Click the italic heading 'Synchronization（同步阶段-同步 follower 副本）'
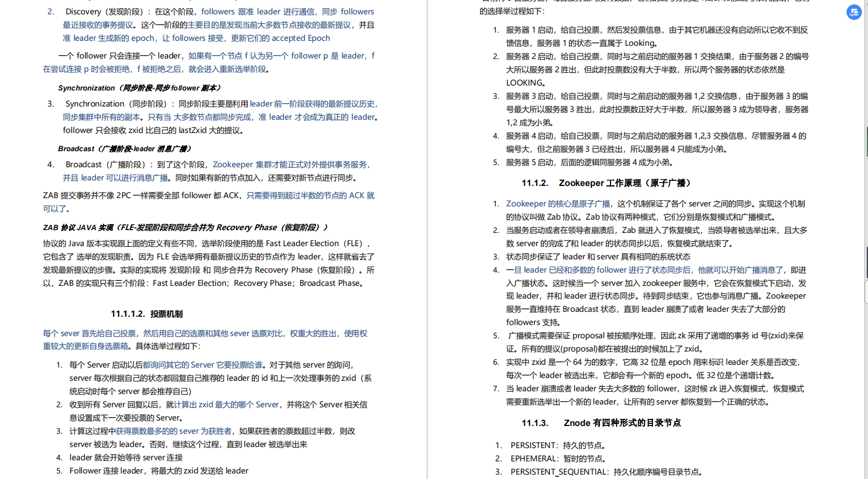 (x=140, y=88)
